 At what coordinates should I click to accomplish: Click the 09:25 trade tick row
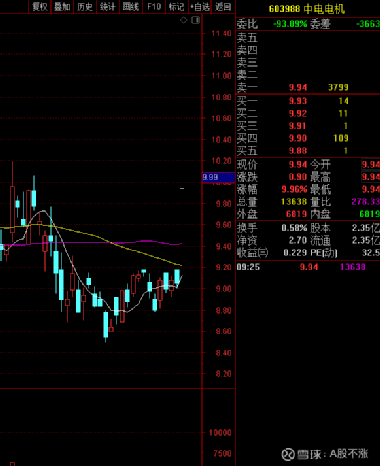click(x=308, y=267)
